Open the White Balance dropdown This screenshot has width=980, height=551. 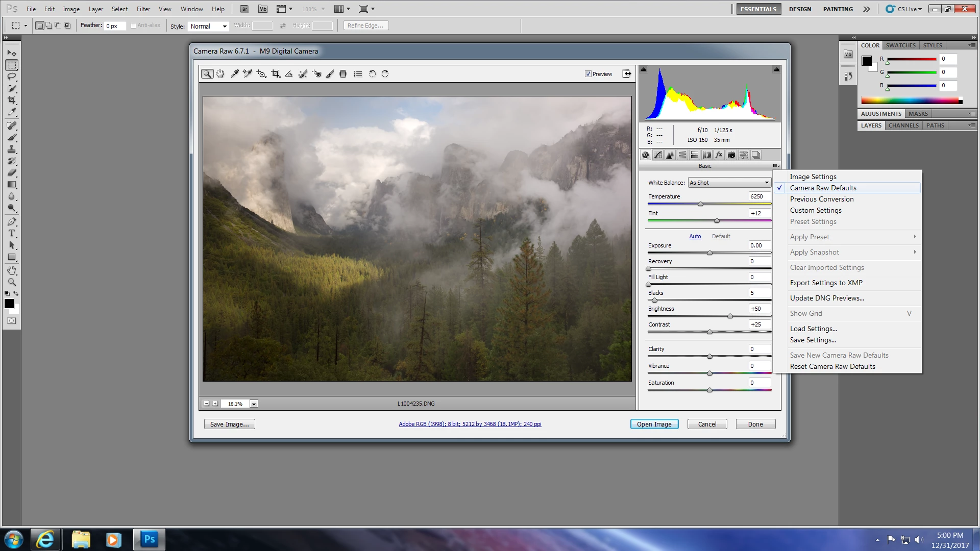click(729, 183)
